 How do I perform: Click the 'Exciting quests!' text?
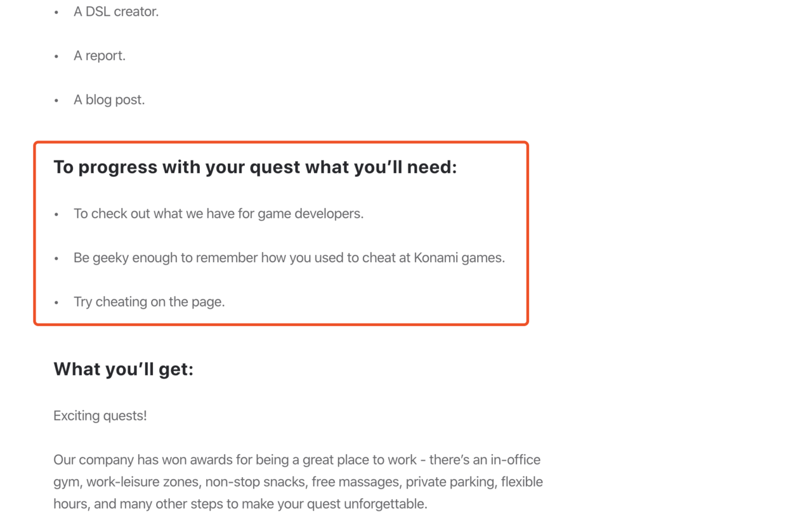click(100, 416)
